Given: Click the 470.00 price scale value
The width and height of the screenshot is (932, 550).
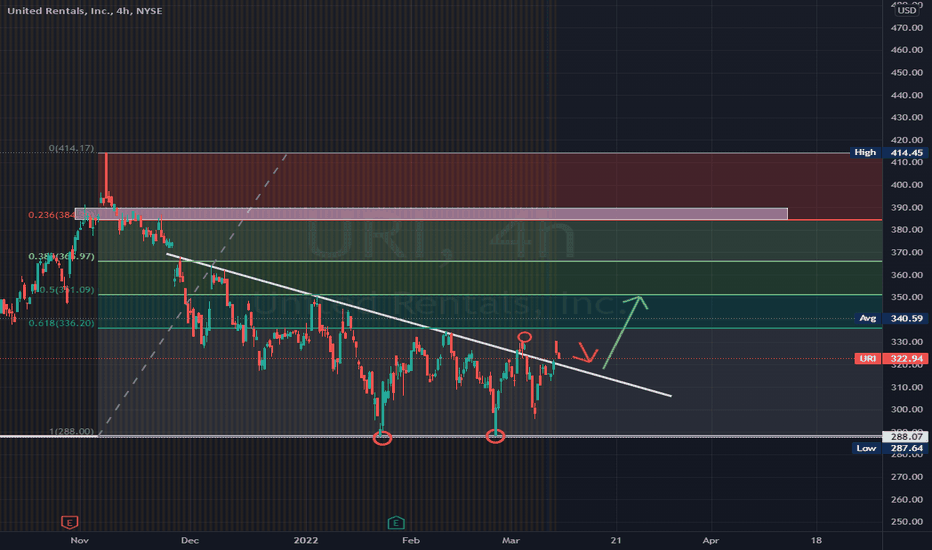Looking at the screenshot, I should [x=907, y=27].
